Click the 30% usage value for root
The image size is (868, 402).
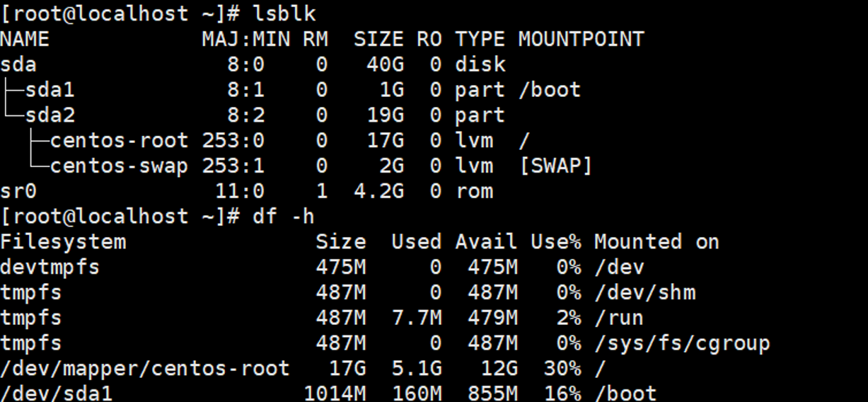(x=562, y=369)
